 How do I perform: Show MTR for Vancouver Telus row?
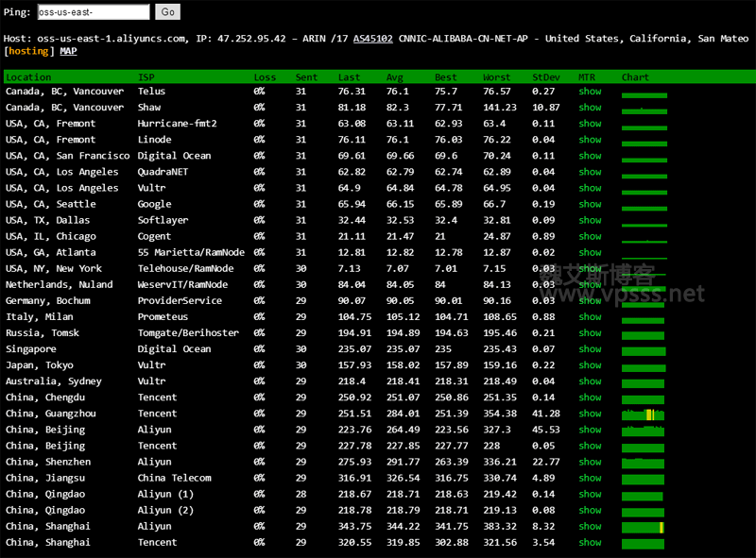click(x=590, y=92)
